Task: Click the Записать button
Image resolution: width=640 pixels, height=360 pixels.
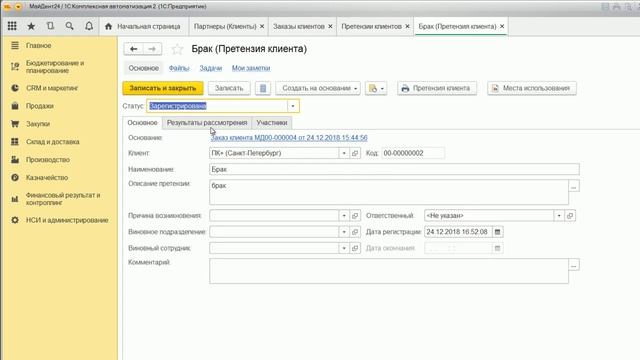Action: point(229,88)
